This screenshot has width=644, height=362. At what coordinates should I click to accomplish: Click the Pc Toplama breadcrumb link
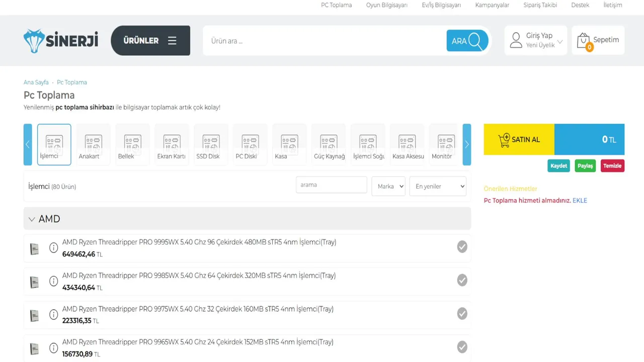tap(72, 82)
